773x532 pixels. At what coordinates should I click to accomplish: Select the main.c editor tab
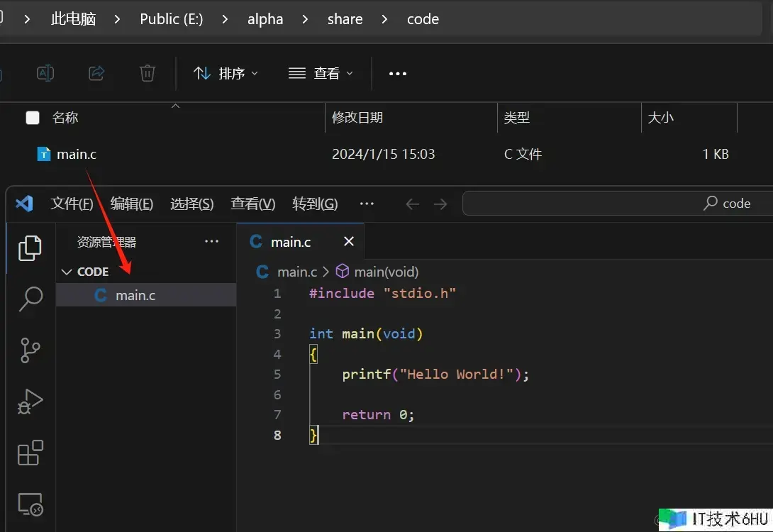click(300, 241)
